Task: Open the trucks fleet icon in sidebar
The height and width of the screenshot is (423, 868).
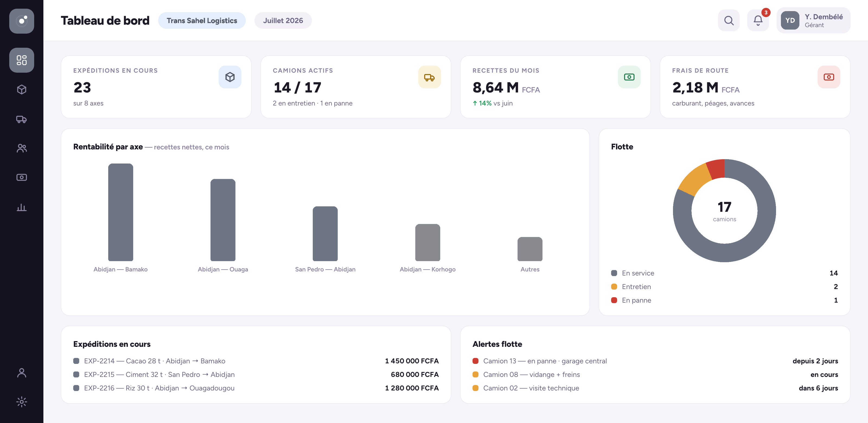Action: point(22,119)
